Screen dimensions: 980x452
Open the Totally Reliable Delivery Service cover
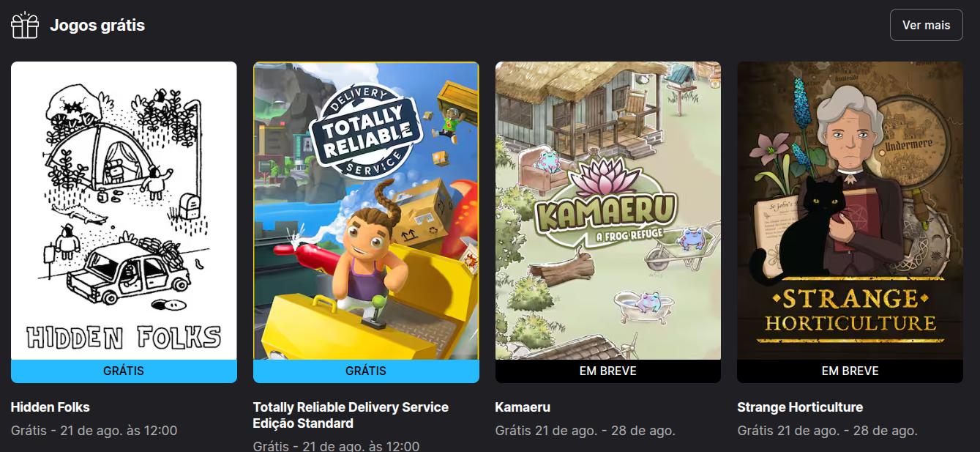click(x=366, y=211)
